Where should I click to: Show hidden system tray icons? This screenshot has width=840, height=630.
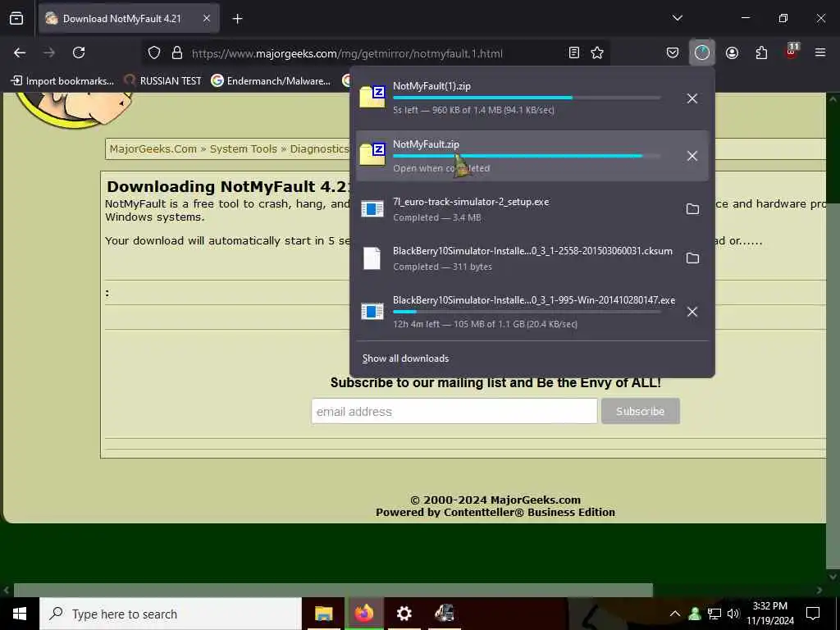(675, 614)
